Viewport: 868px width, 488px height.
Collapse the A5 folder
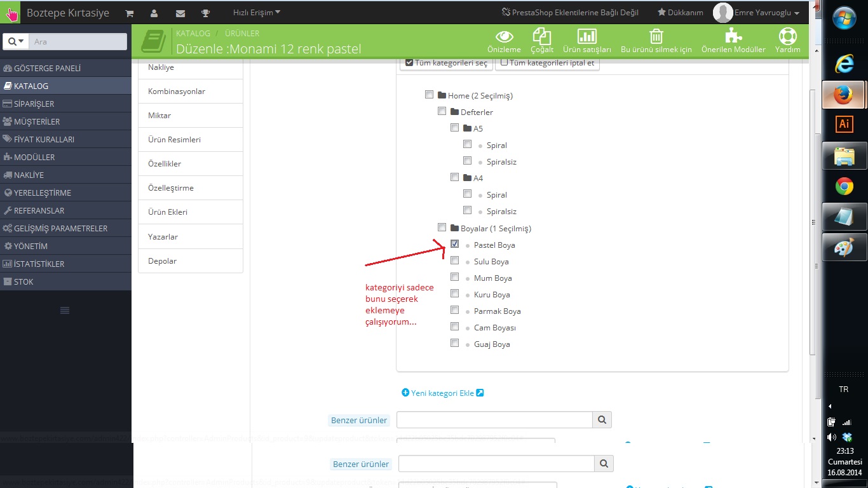point(467,128)
